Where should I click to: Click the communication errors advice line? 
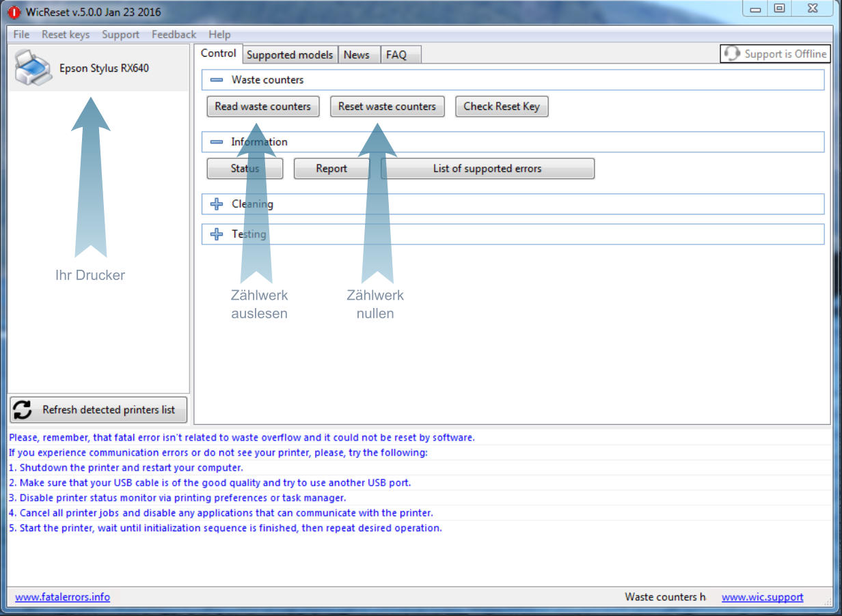coord(218,453)
